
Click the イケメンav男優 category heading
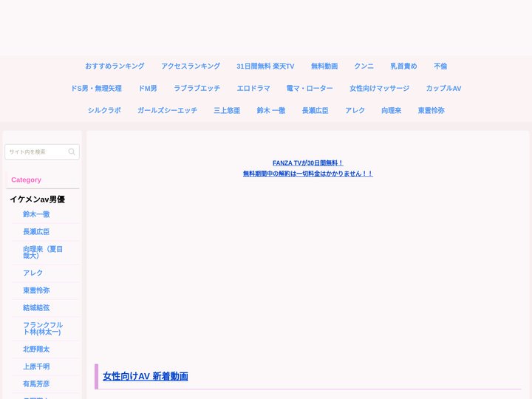pos(38,199)
